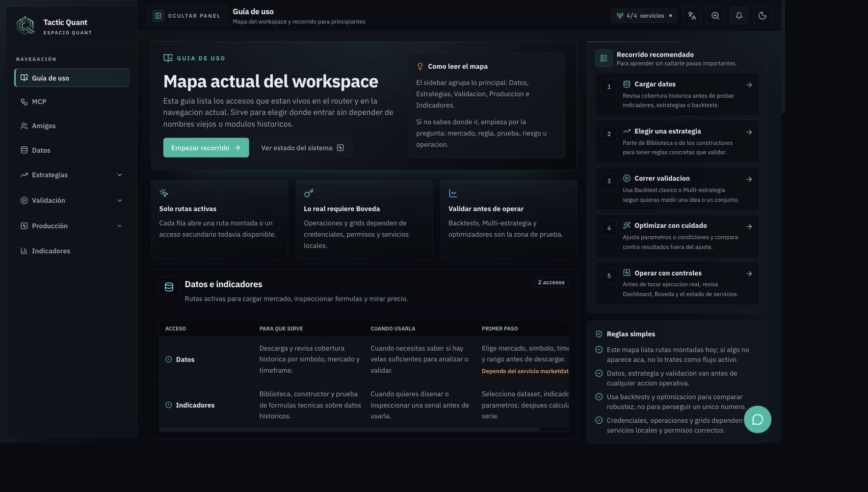Click the 2 accesos badge
This screenshot has height=492, width=868.
[x=551, y=282]
